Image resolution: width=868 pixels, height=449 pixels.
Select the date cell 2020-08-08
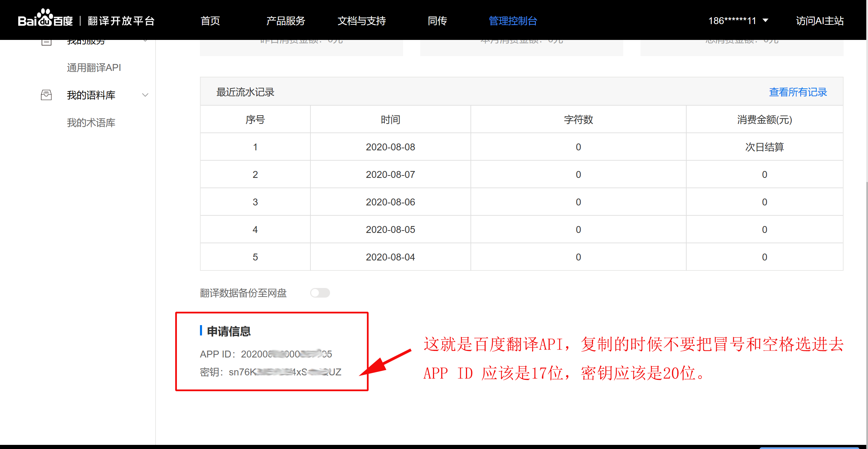tap(390, 147)
